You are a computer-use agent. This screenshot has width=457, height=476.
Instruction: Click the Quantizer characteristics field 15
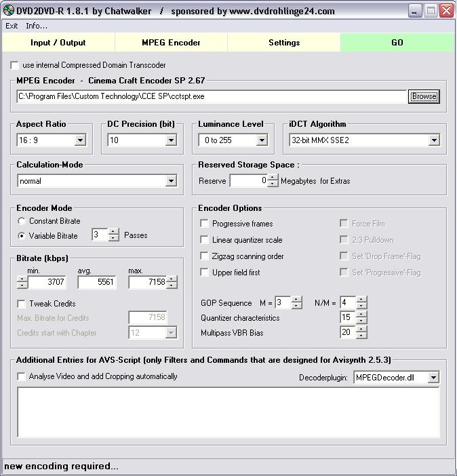[x=348, y=317]
